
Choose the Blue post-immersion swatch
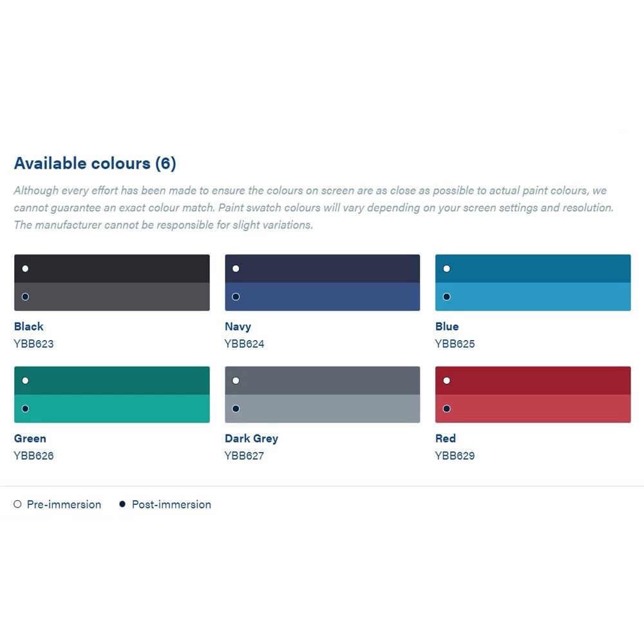533,297
